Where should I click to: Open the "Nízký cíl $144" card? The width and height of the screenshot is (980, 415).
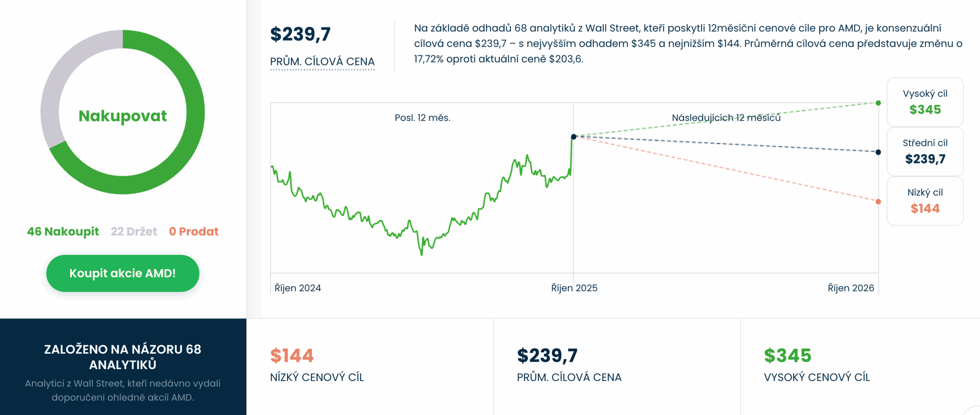click(x=925, y=201)
